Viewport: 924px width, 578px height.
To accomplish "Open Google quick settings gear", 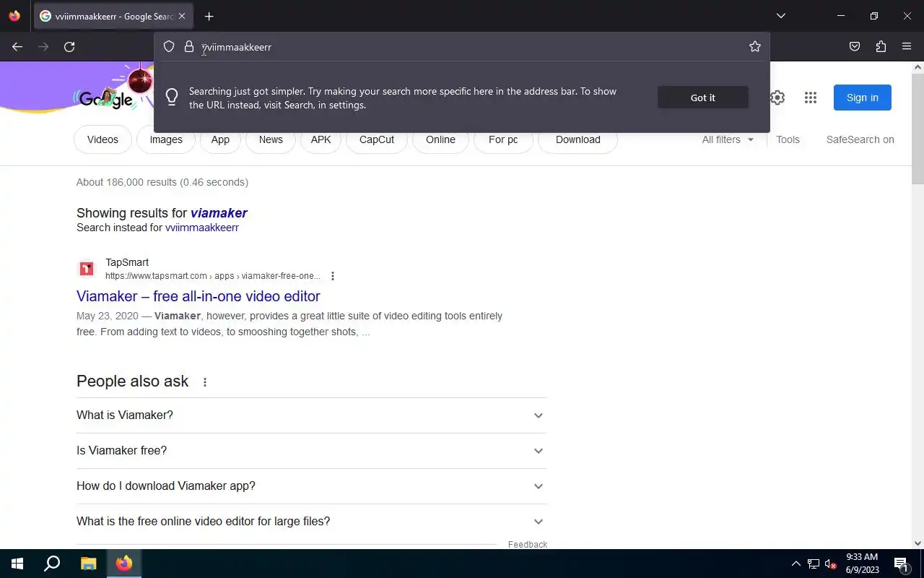I will pyautogui.click(x=777, y=98).
